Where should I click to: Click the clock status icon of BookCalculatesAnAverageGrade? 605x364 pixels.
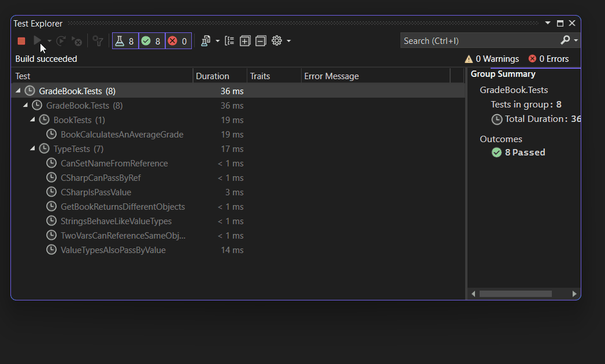click(x=51, y=134)
